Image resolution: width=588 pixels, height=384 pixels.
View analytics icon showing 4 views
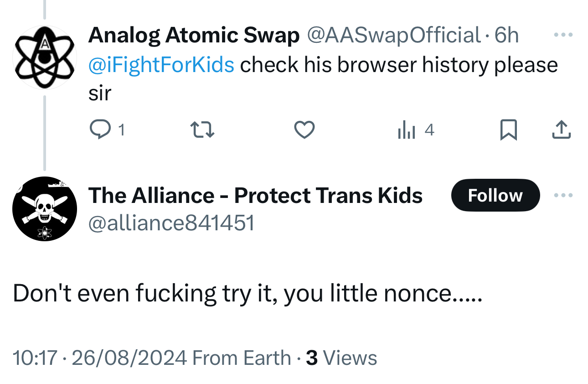point(406,131)
